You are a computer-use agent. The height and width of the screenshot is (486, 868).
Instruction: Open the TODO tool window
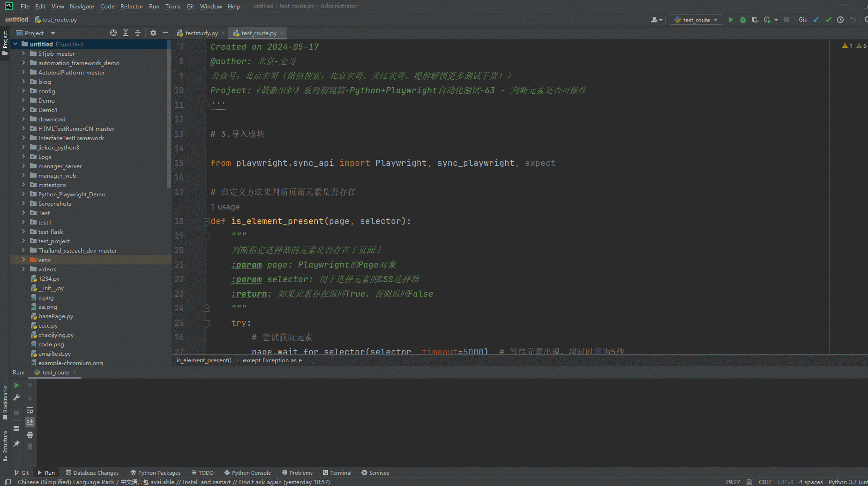pyautogui.click(x=202, y=473)
